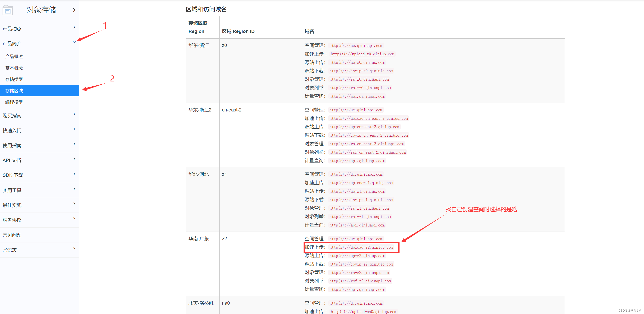Expand the 购买指南 section chevron
This screenshot has height=314, width=644.
pos(74,114)
